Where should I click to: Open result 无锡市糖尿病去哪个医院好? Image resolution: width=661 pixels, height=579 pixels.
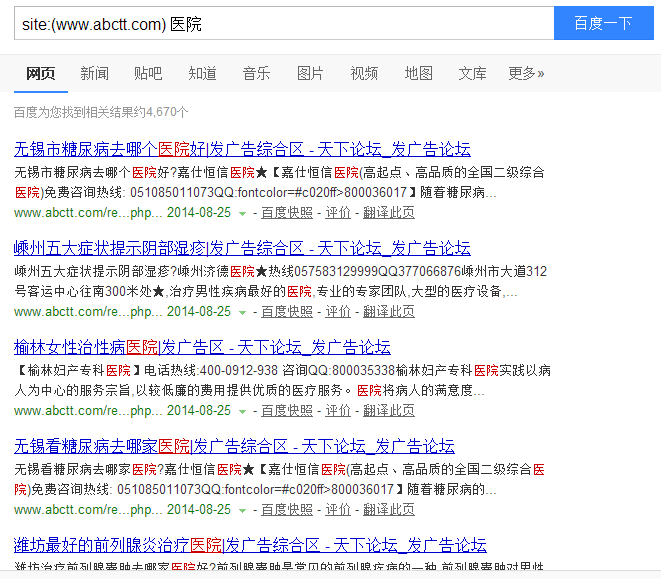pos(242,149)
